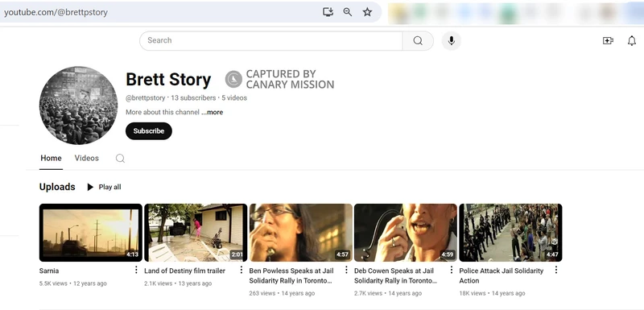Click the @brettpstory handle text
The image size is (644, 310).
pos(146,98)
